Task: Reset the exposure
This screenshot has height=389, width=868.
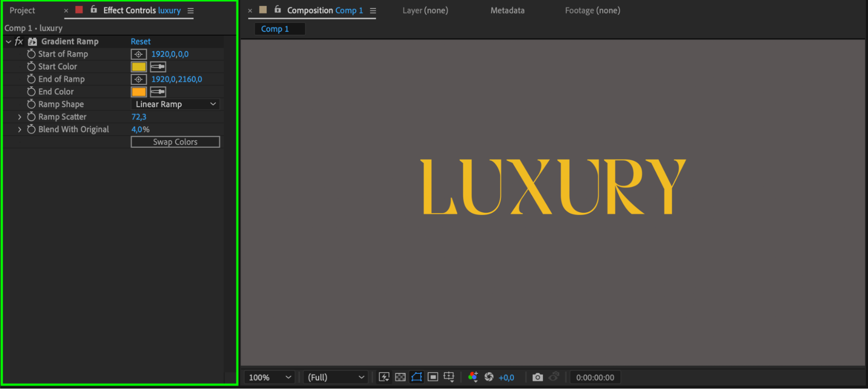Action: coord(489,377)
